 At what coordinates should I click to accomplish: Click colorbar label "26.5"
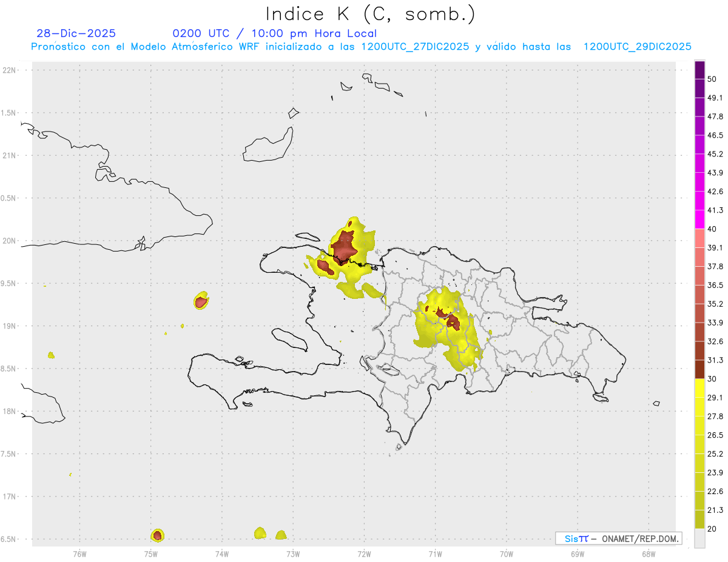click(x=715, y=435)
